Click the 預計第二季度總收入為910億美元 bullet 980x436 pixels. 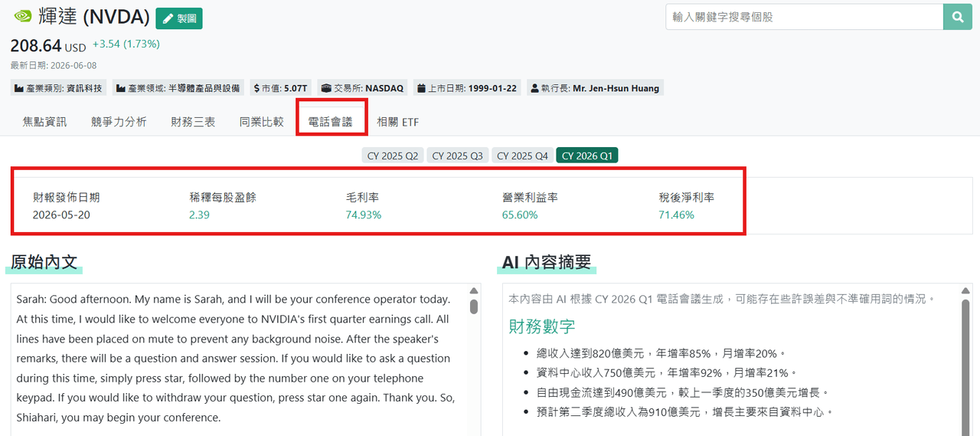(x=684, y=411)
